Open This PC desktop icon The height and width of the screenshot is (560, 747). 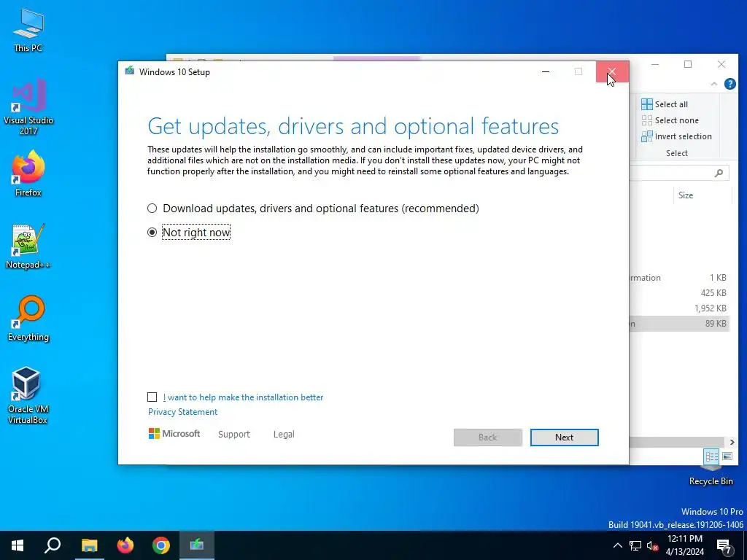pyautogui.click(x=28, y=30)
